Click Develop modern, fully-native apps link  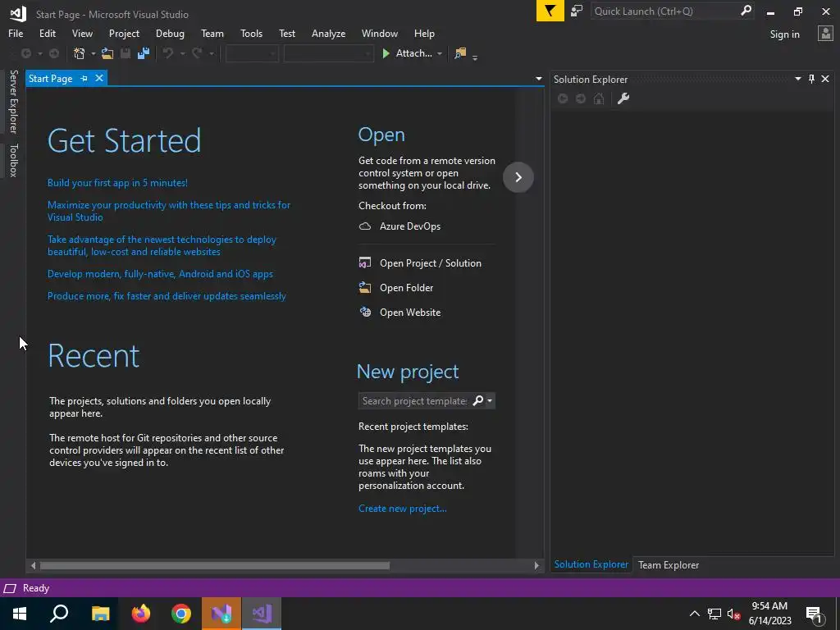(x=160, y=274)
